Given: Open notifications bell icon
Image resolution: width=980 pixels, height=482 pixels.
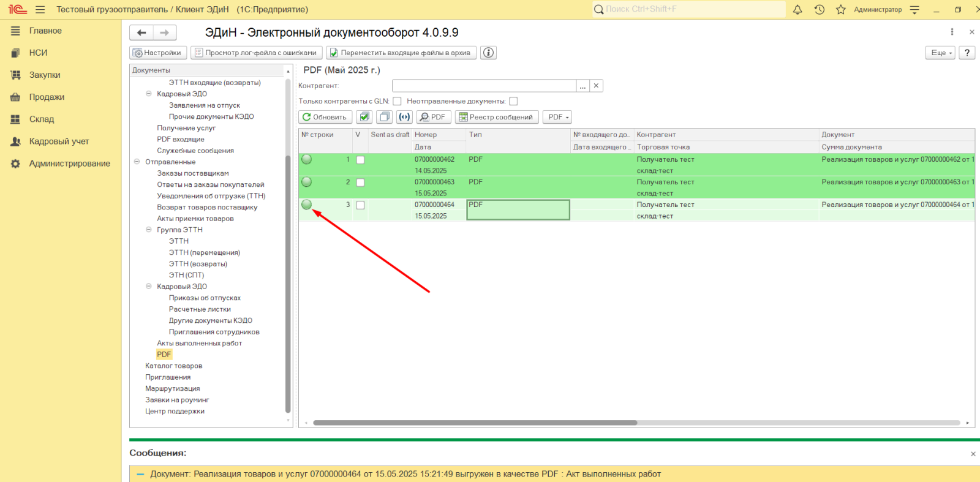Looking at the screenshot, I should tap(797, 9).
